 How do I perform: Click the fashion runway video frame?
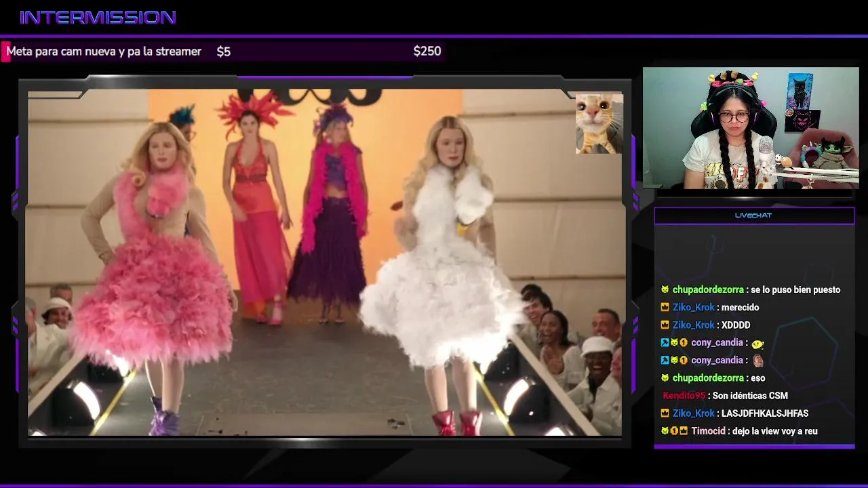[x=325, y=262]
